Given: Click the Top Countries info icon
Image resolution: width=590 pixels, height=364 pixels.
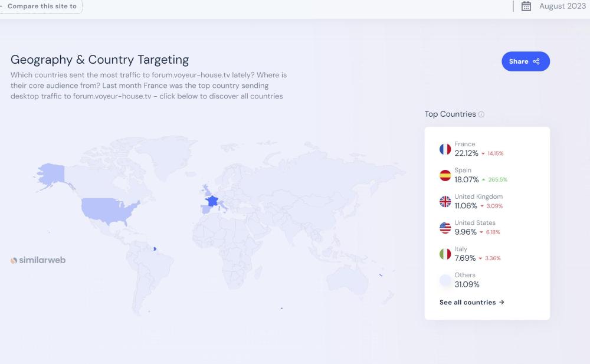Looking at the screenshot, I should [481, 114].
